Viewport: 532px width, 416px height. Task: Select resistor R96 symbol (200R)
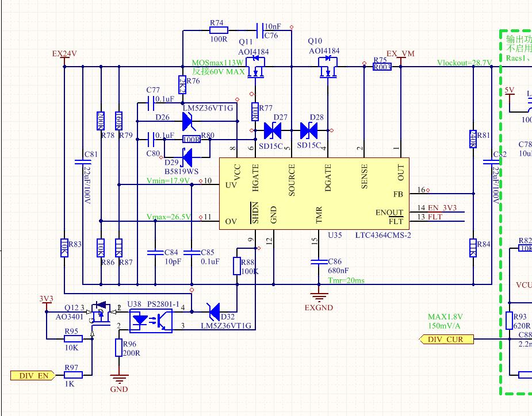click(118, 348)
